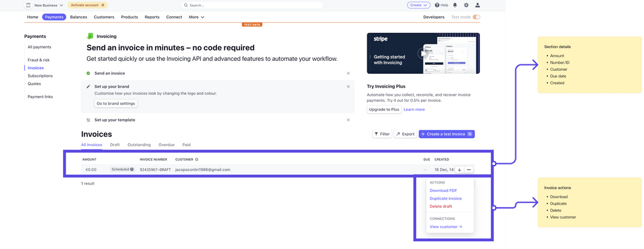This screenshot has height=249, width=644.
Task: Open the notifications bell icon
Action: point(455,5)
